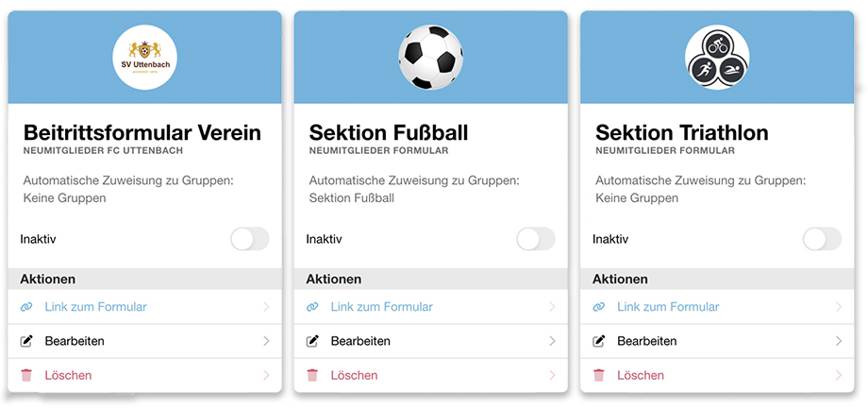Select Bearbeiten in the Sektion Fußball card
The height and width of the screenshot is (409, 868).
point(360,341)
